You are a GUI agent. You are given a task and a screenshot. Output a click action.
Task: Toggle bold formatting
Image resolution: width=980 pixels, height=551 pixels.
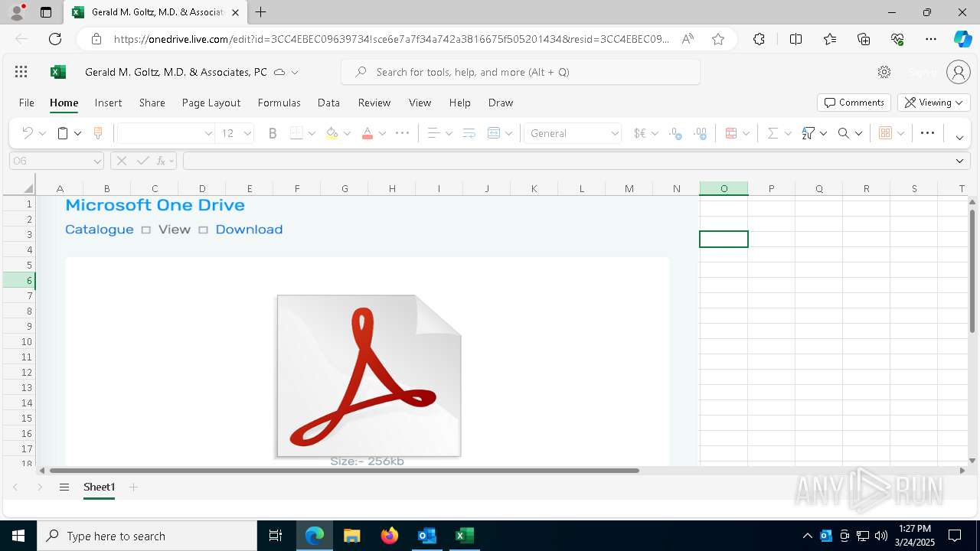click(273, 133)
